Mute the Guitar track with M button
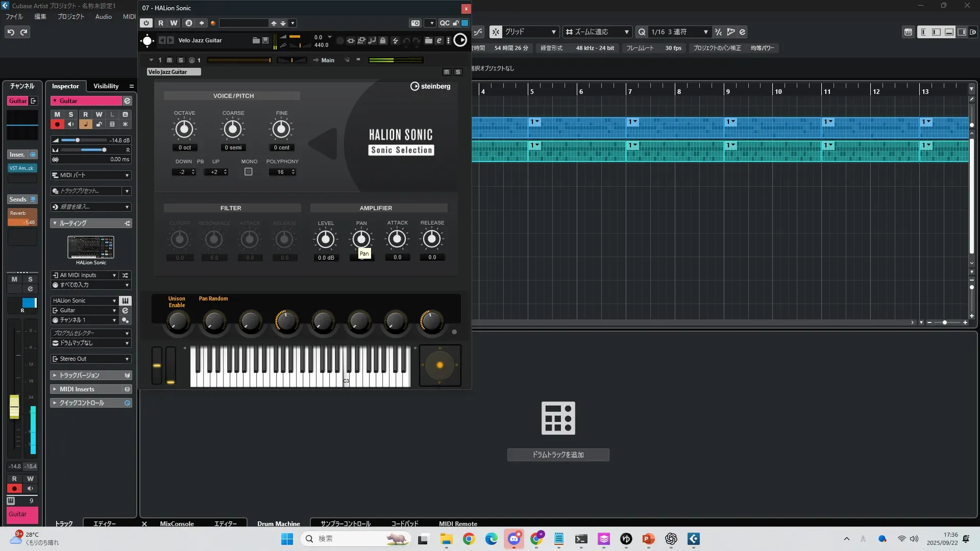Image resolution: width=980 pixels, height=551 pixels. [x=57, y=114]
